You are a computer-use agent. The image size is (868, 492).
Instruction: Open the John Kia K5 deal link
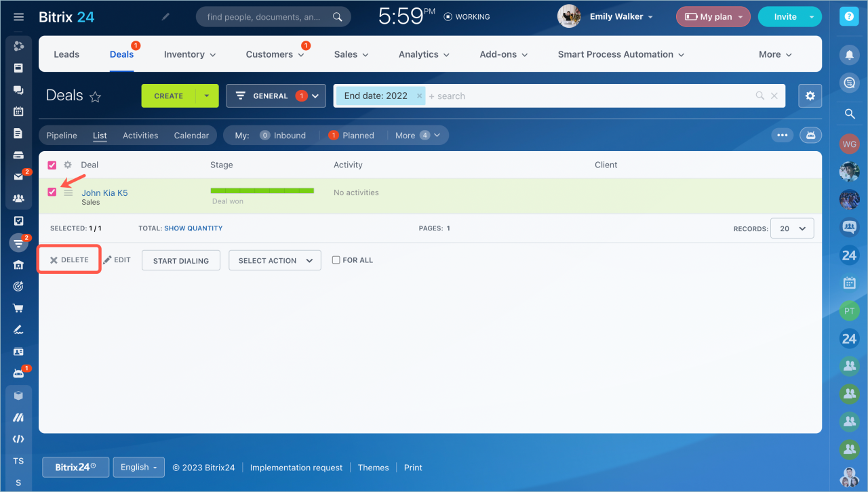pyautogui.click(x=104, y=193)
